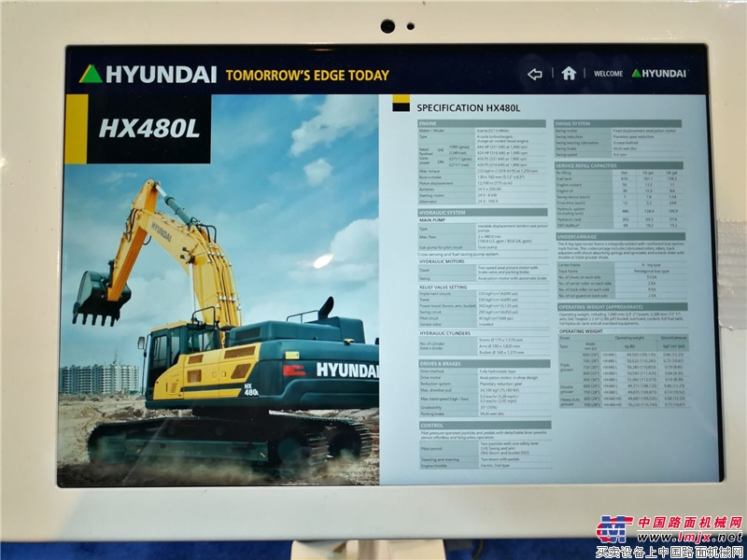Viewport: 747px width, 560px height.
Task: Select the Parking brake row label
Action: coord(432,413)
